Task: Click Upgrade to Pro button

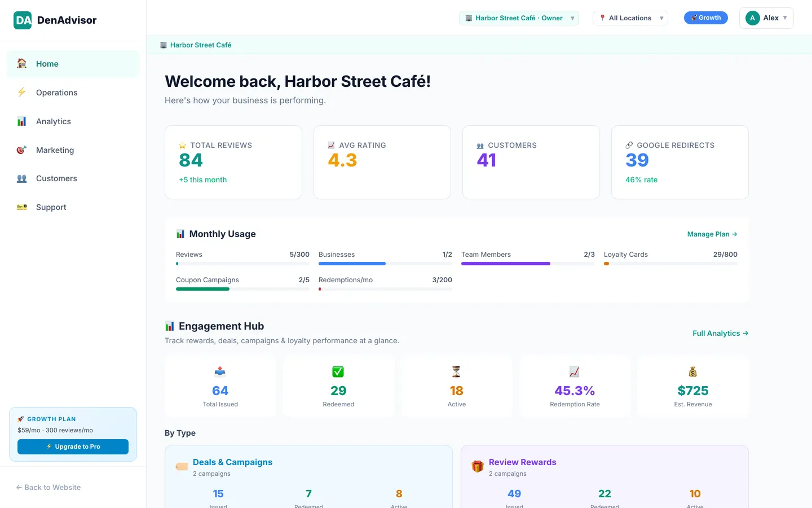Action: [x=73, y=446]
